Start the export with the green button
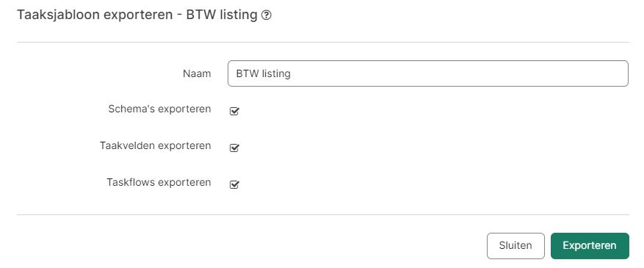644x268 pixels. (590, 246)
